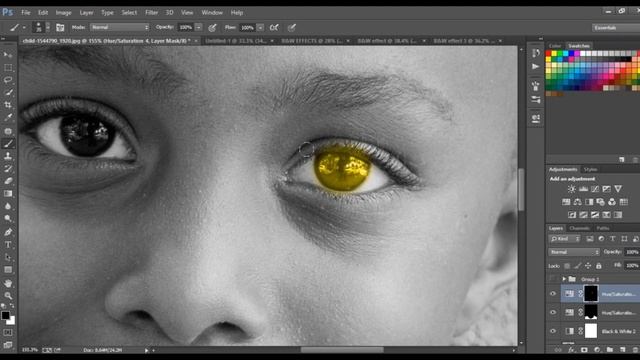Toggle lock image pixels
640x360 pixels.
pos(577,266)
